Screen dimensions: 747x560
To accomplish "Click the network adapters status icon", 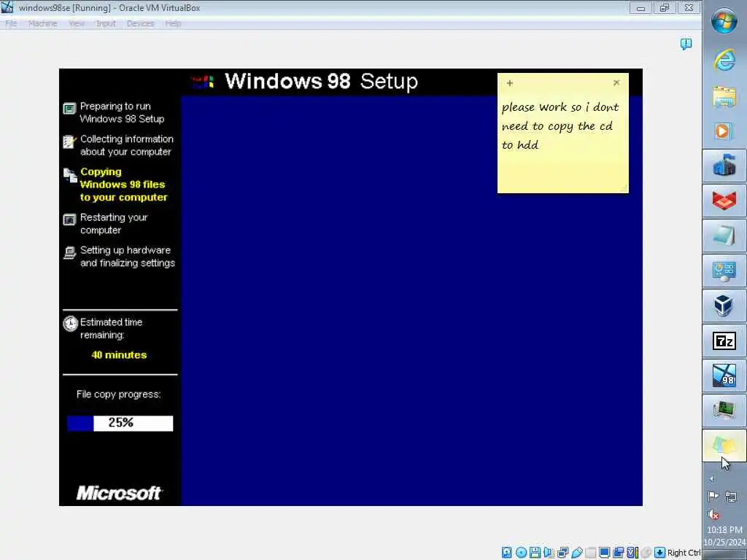I will 562,553.
